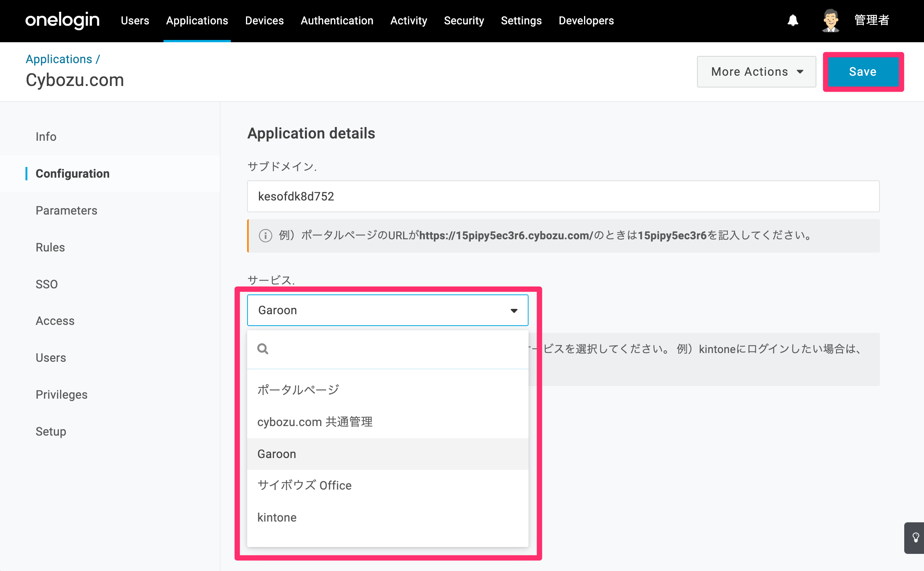Click the example URL https://15pipy5ec3r6.cybozu.com/
The image size is (924, 571).
click(506, 235)
